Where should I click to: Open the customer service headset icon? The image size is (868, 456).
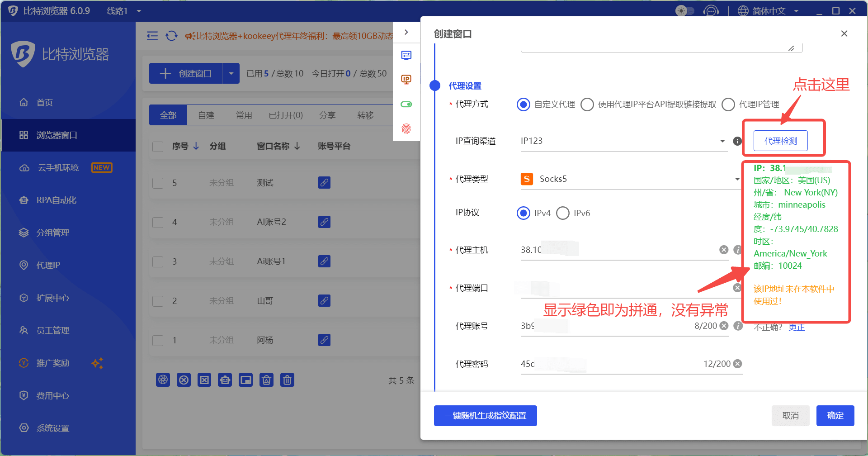(x=711, y=11)
